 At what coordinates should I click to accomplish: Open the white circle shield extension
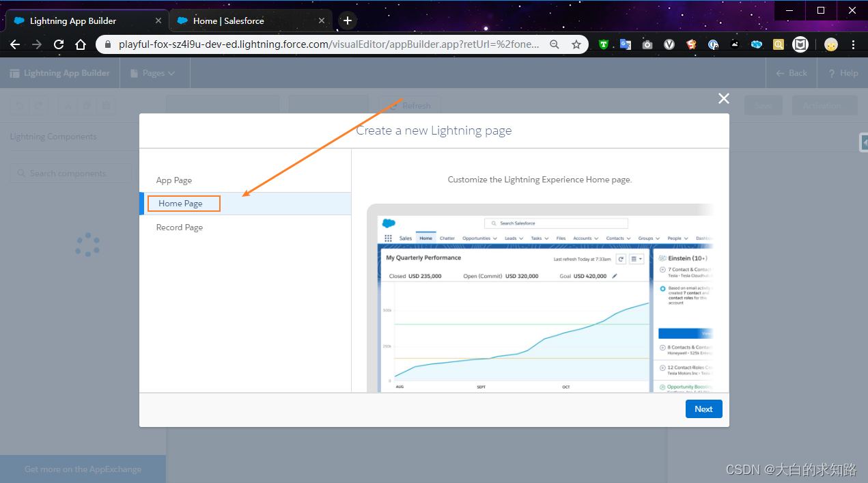[x=800, y=44]
